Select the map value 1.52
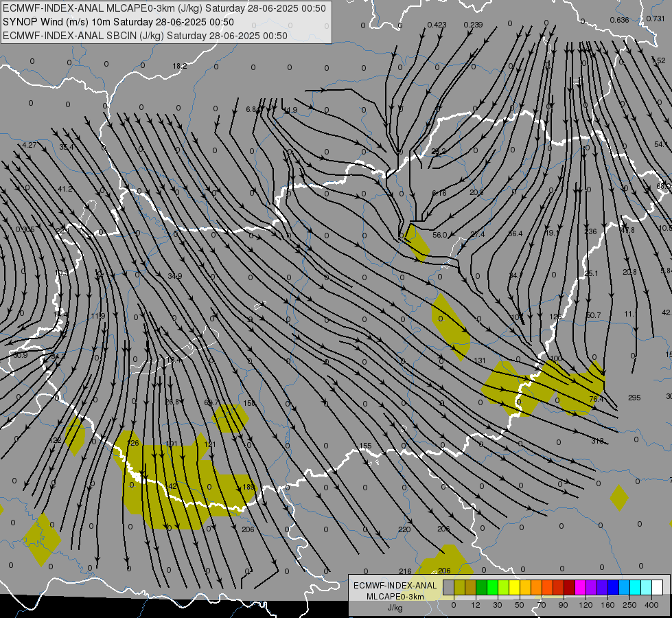The height and width of the screenshot is (618, 672). [658, 60]
